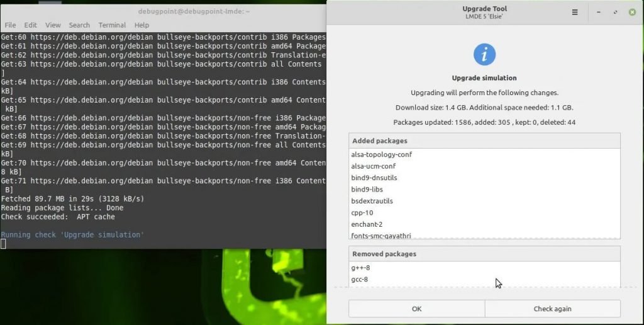Click the packages updated summary line

point(484,122)
